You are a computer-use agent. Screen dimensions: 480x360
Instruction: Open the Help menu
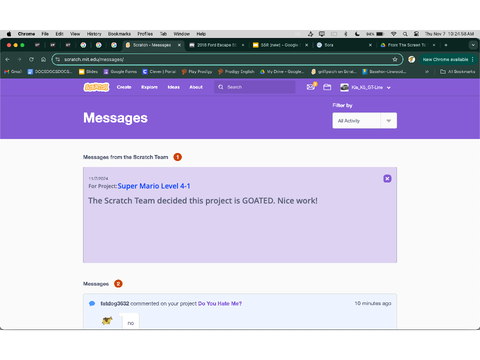coord(201,34)
